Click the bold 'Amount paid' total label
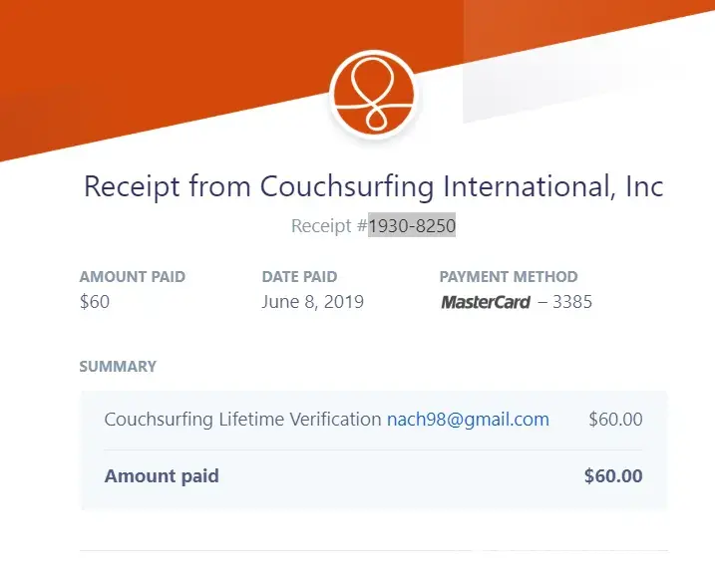Image resolution: width=715 pixels, height=588 pixels. (162, 476)
